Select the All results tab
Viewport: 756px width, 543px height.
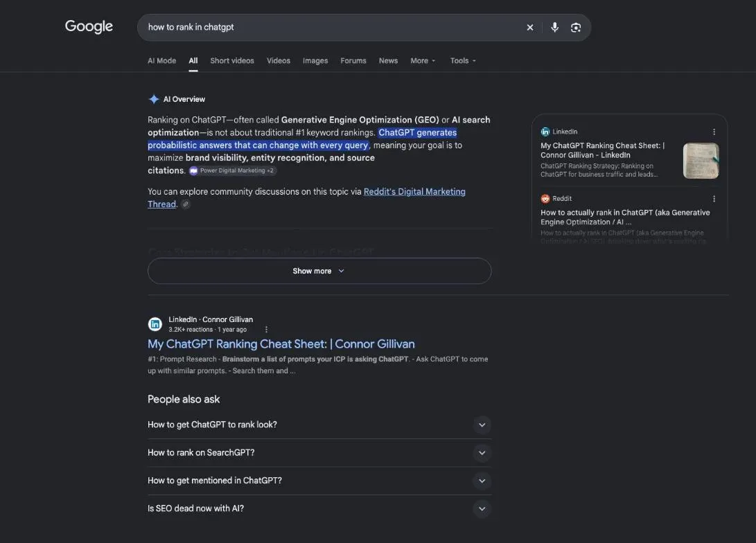click(x=193, y=61)
